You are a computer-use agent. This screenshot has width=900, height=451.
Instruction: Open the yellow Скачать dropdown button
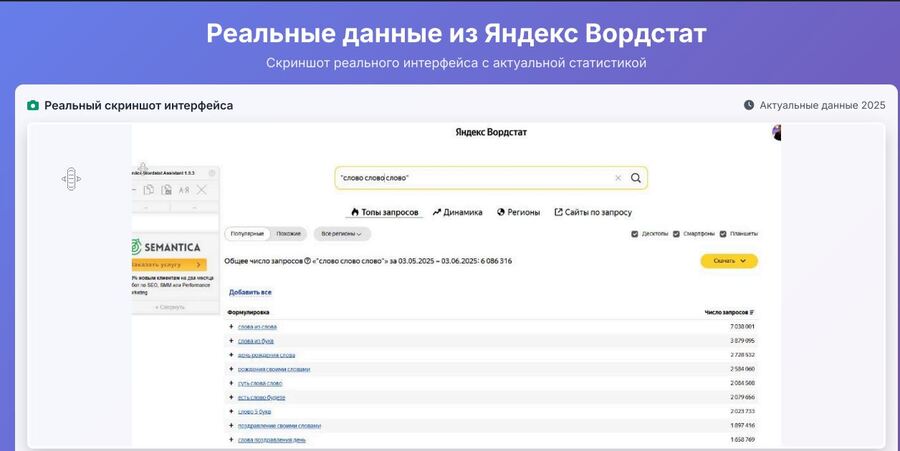729,261
